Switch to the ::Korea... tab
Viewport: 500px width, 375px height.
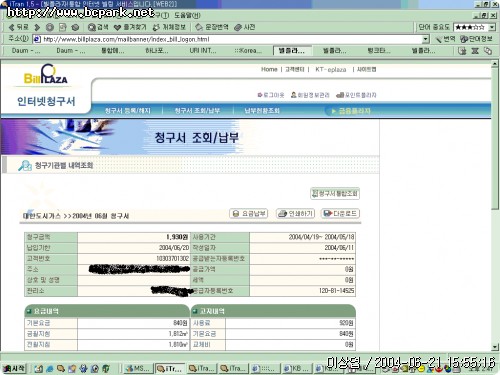pyautogui.click(x=248, y=51)
